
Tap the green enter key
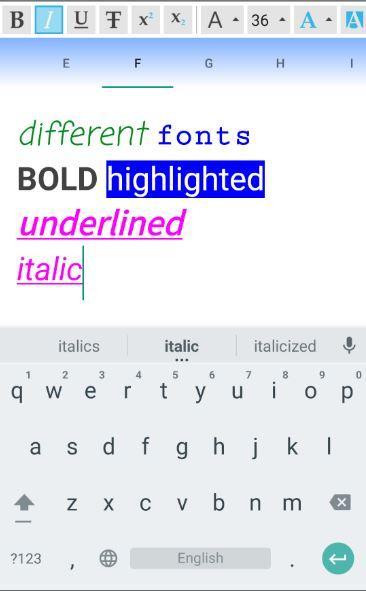[338, 558]
